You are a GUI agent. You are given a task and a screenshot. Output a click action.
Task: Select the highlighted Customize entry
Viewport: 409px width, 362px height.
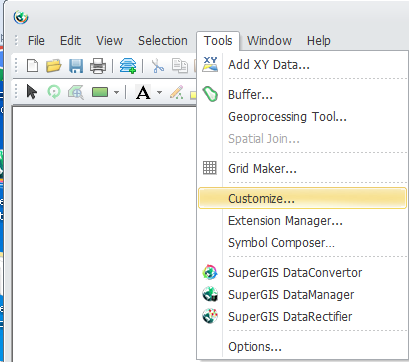point(302,198)
